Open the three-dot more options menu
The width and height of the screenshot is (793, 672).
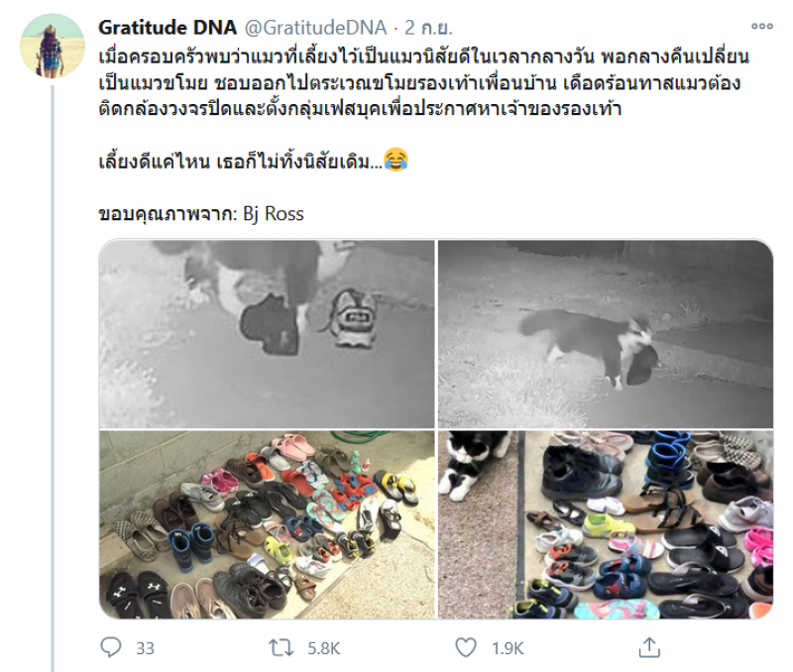pyautogui.click(x=761, y=27)
